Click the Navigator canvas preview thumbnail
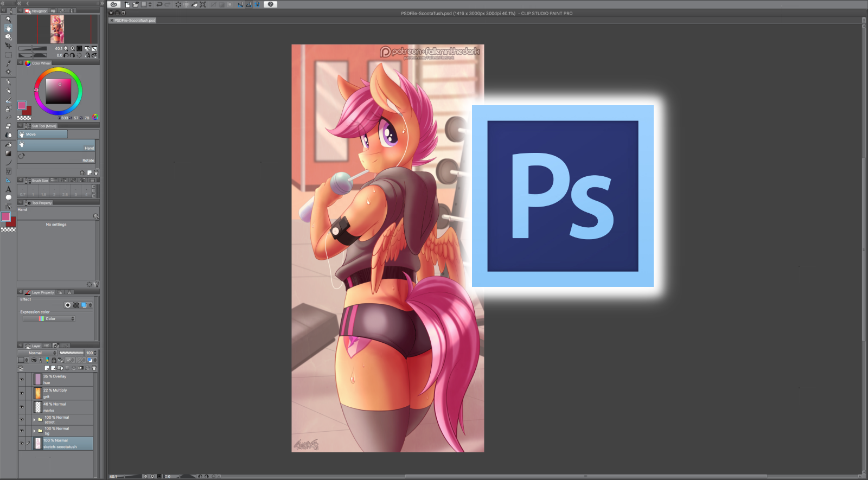 (57, 29)
